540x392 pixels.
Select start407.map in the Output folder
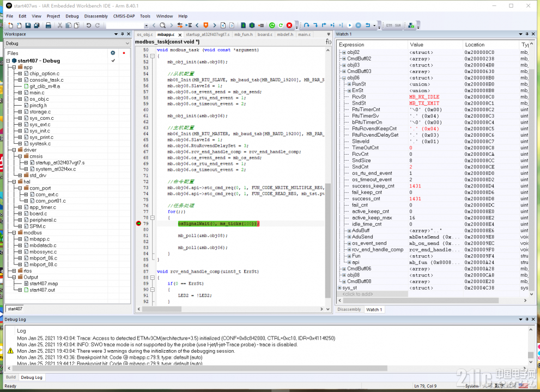coord(44,284)
